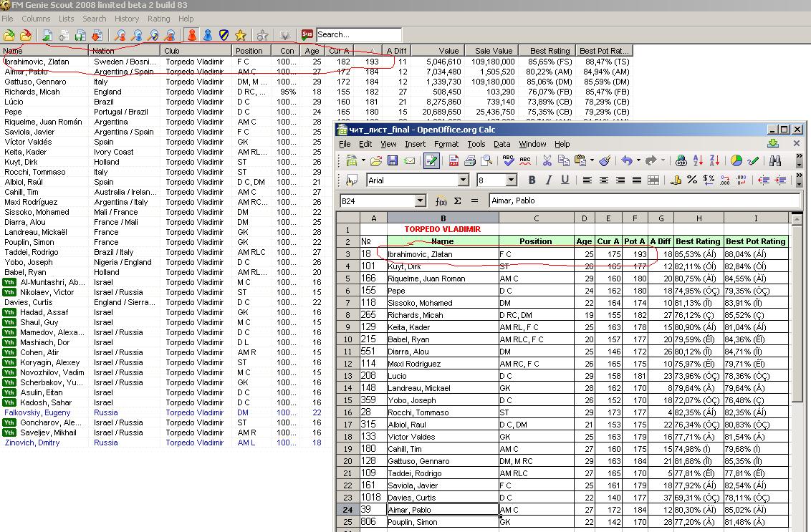Screen dimensions: 811x532
Task: Click the yellow star icon in FM Genie Scout
Action: [x=241, y=34]
